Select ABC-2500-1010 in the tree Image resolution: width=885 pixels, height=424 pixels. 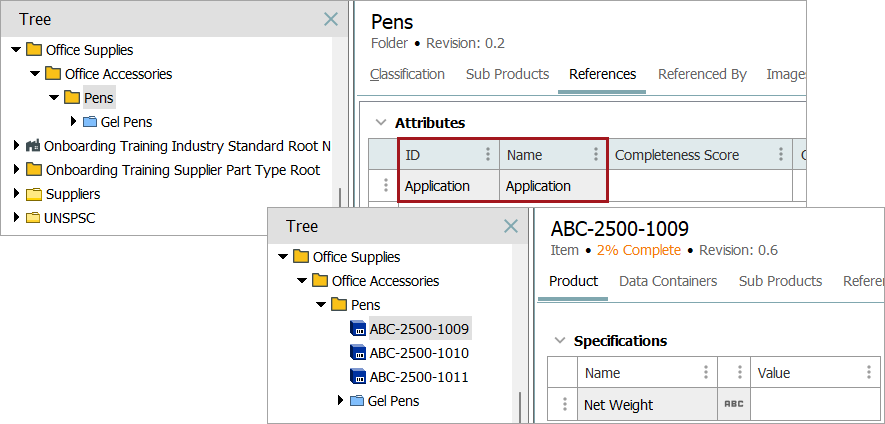[419, 353]
